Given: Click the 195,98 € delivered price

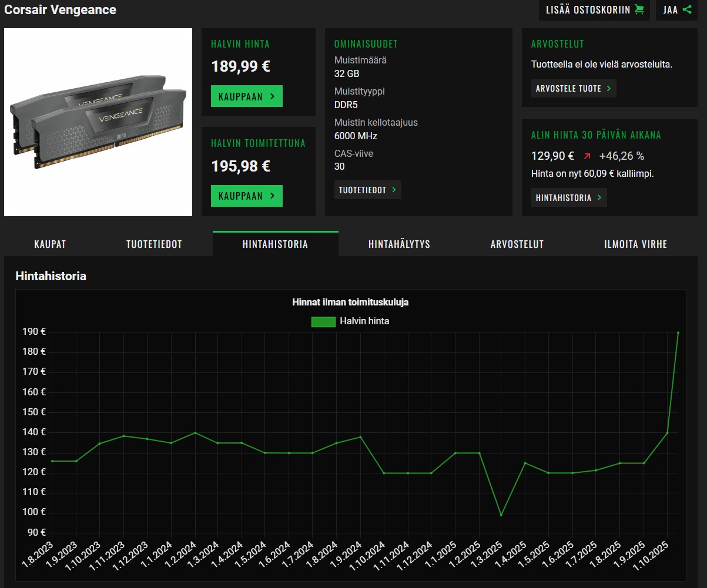Looking at the screenshot, I should [x=241, y=166].
